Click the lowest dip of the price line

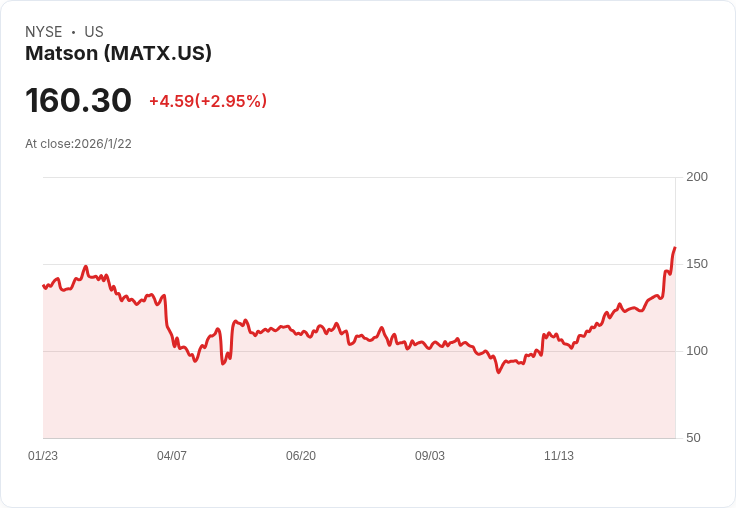tap(498, 372)
